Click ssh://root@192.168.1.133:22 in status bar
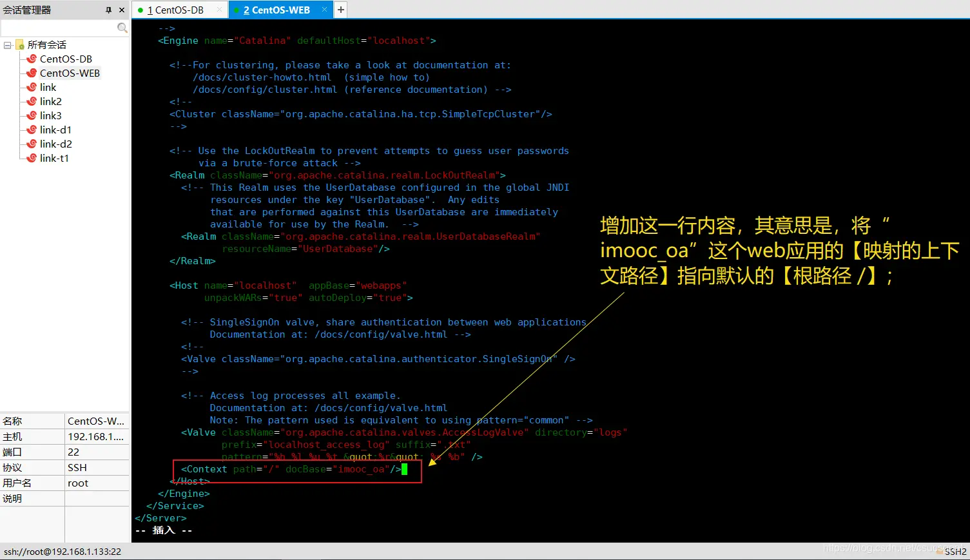 tap(63, 552)
